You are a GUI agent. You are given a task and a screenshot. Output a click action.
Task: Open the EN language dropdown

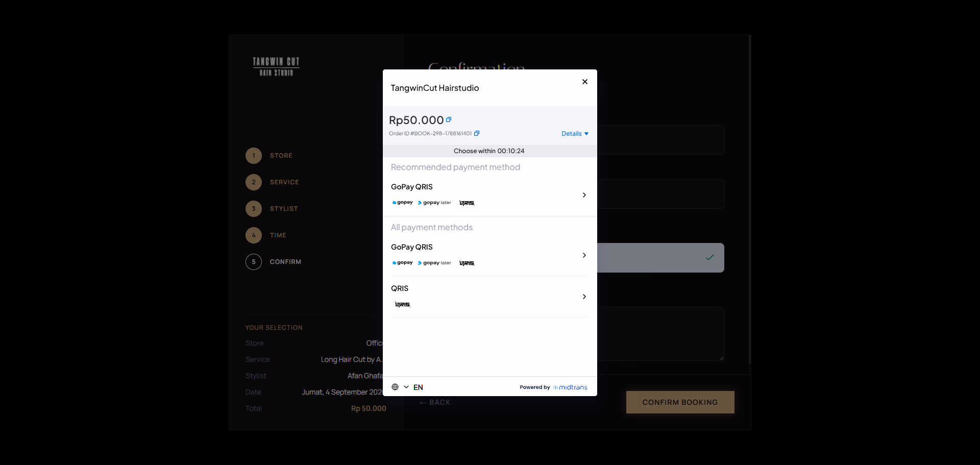point(414,387)
